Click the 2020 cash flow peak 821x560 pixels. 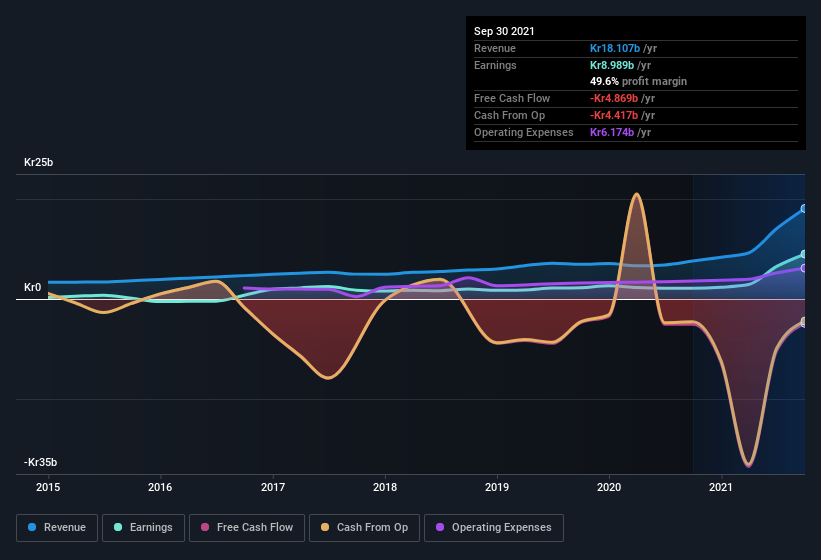[x=636, y=195]
